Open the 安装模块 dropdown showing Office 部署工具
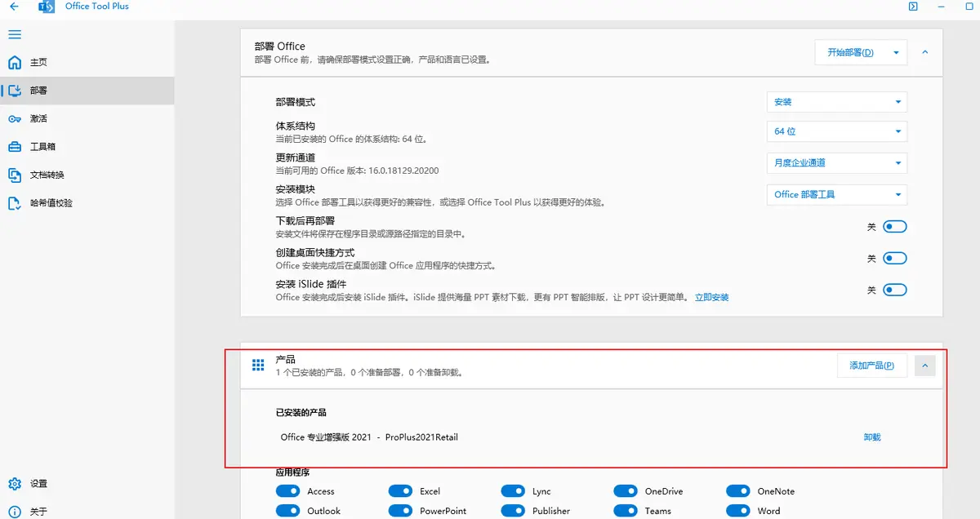This screenshot has width=980, height=519. coord(837,194)
